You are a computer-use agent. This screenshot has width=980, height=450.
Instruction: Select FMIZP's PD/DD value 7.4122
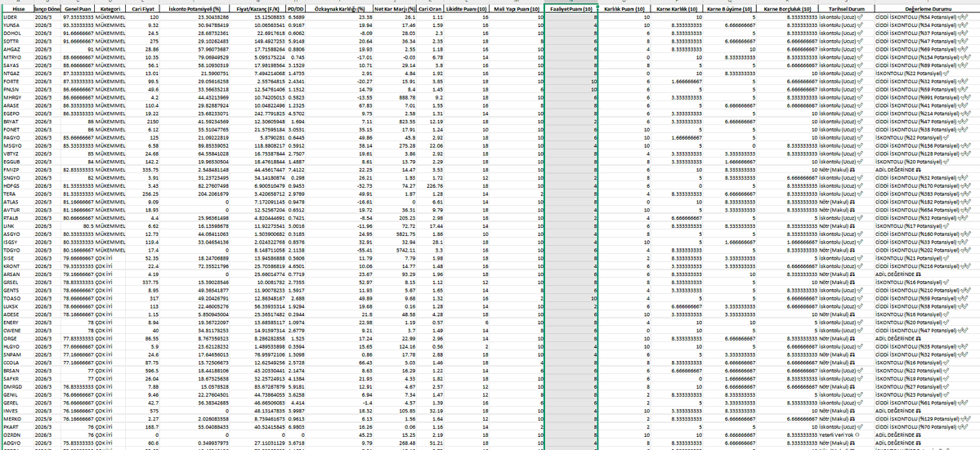tap(296, 171)
